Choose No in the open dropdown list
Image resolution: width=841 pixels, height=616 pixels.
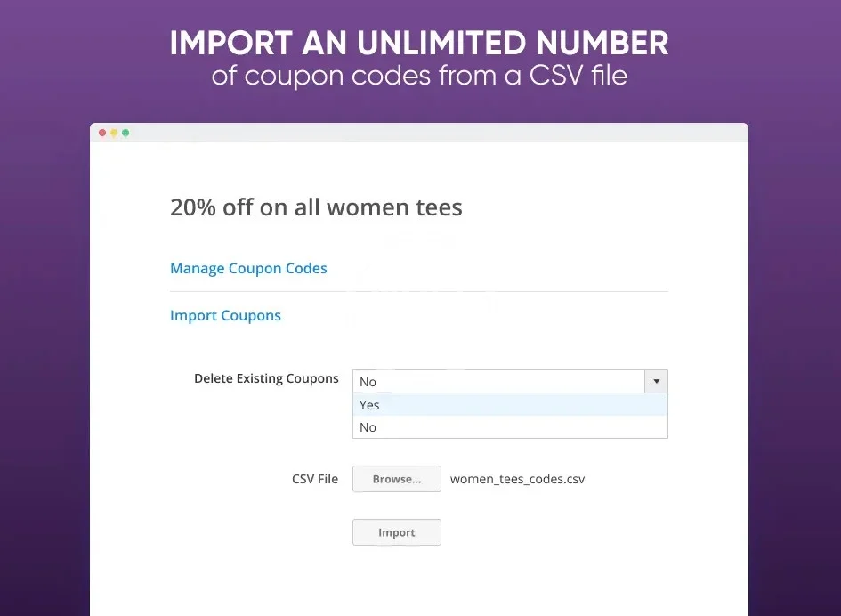(x=368, y=428)
